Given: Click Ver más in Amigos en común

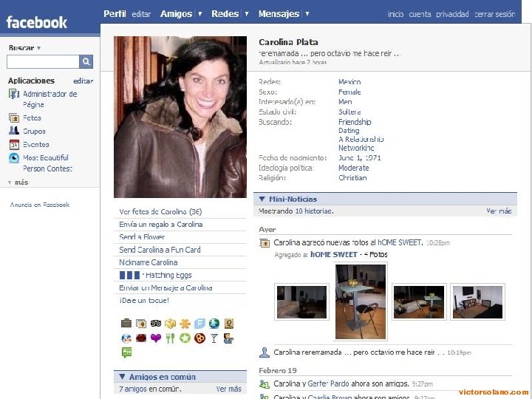Looking at the screenshot, I should click(228, 389).
